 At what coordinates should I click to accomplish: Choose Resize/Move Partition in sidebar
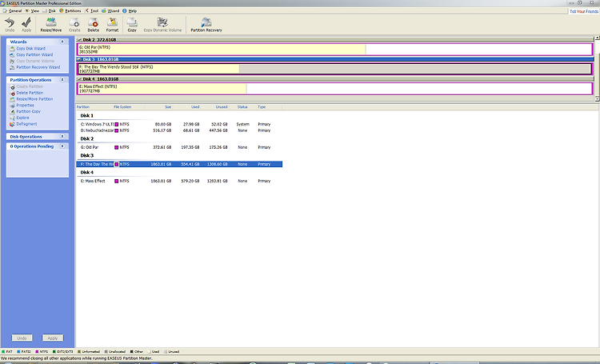tap(34, 98)
